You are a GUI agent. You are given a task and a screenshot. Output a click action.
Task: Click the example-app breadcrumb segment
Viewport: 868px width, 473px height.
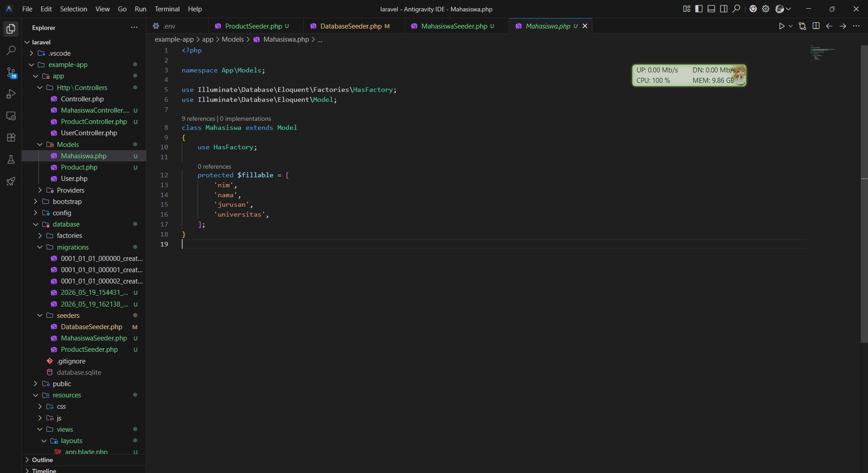[174, 39]
